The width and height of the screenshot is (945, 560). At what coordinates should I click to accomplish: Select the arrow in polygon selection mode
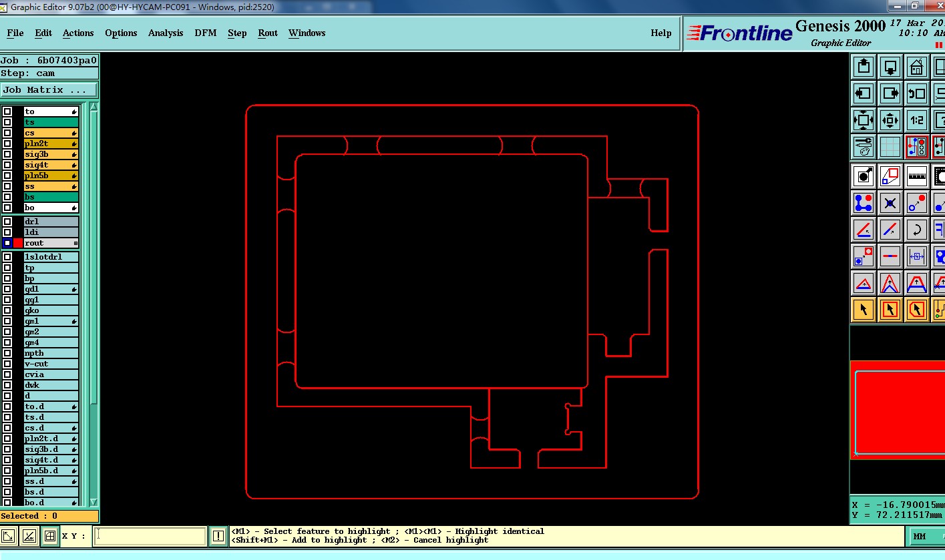pyautogui.click(x=917, y=310)
